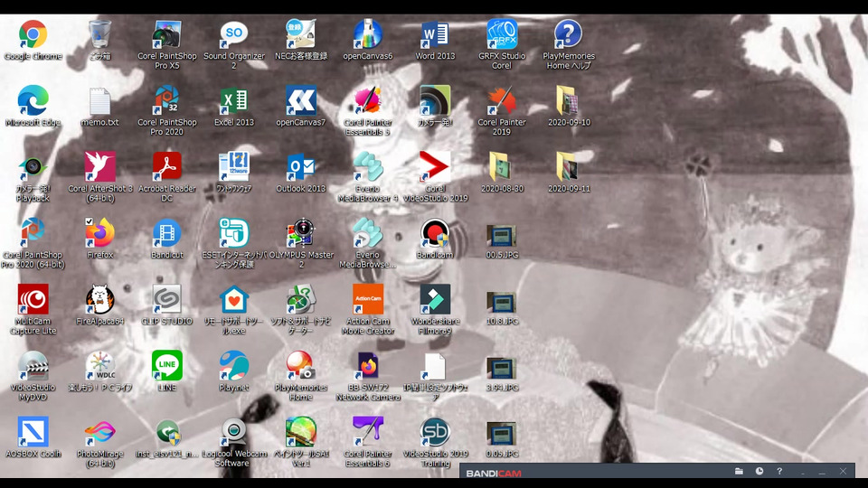This screenshot has height=488, width=868.
Task: Launch VideoStudio 2019 Training
Action: tap(435, 433)
